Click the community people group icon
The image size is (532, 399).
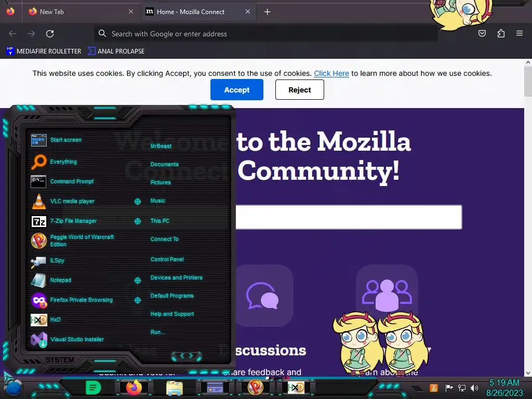click(387, 295)
